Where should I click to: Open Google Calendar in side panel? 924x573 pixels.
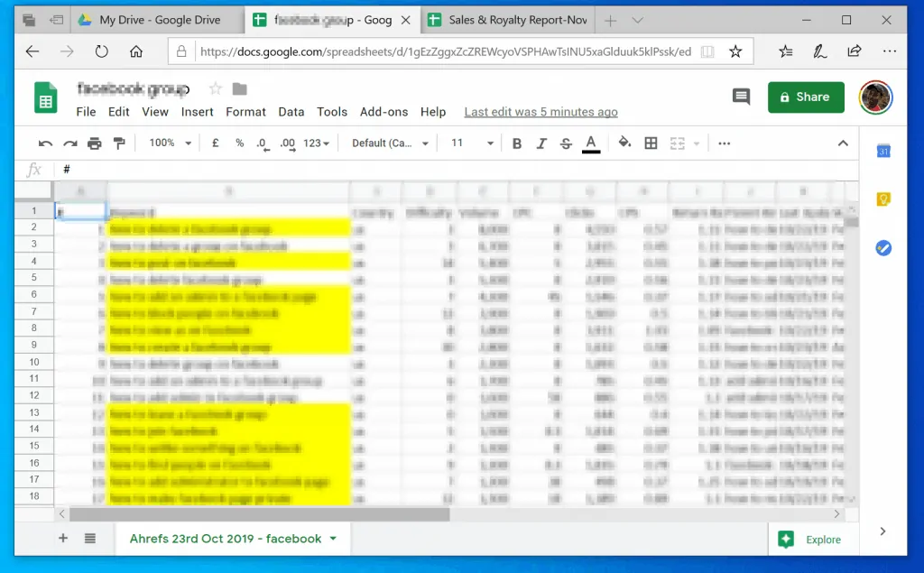point(883,152)
